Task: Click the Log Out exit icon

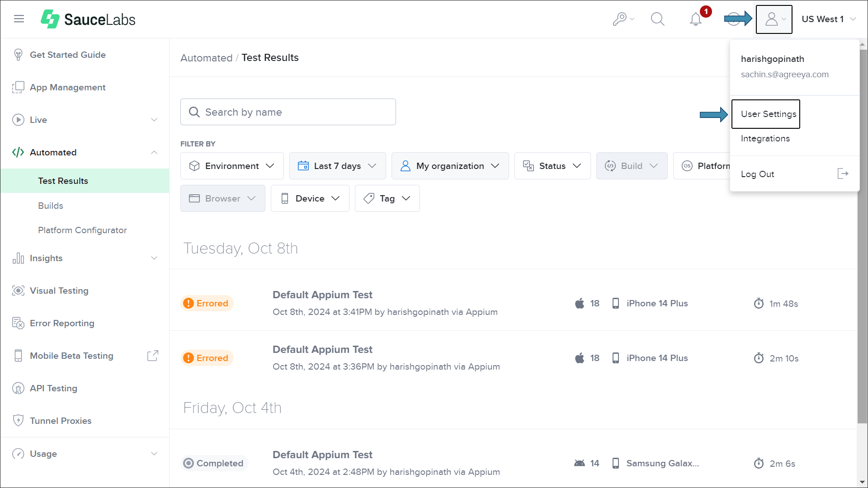Action: pyautogui.click(x=843, y=174)
